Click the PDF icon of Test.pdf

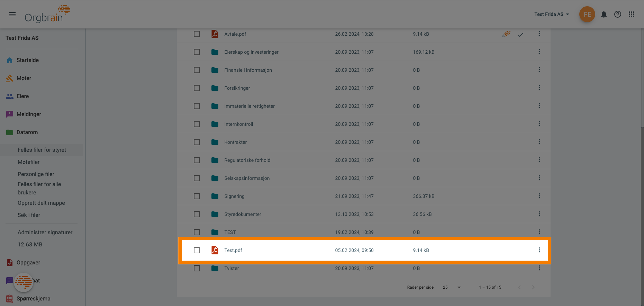[x=215, y=250]
